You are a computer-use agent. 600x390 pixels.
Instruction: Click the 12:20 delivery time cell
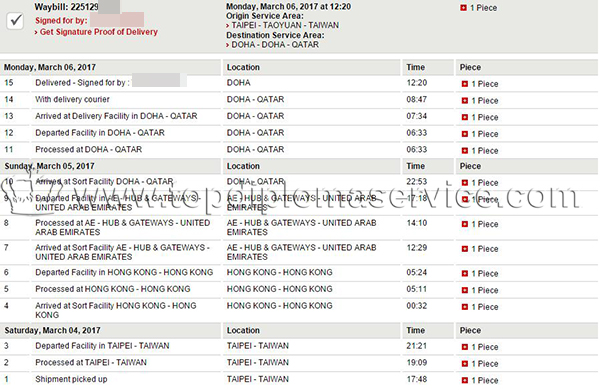[x=417, y=83]
